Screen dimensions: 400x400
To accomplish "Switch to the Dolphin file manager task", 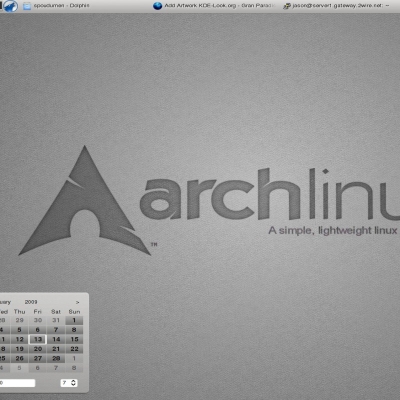I will click(56, 6).
